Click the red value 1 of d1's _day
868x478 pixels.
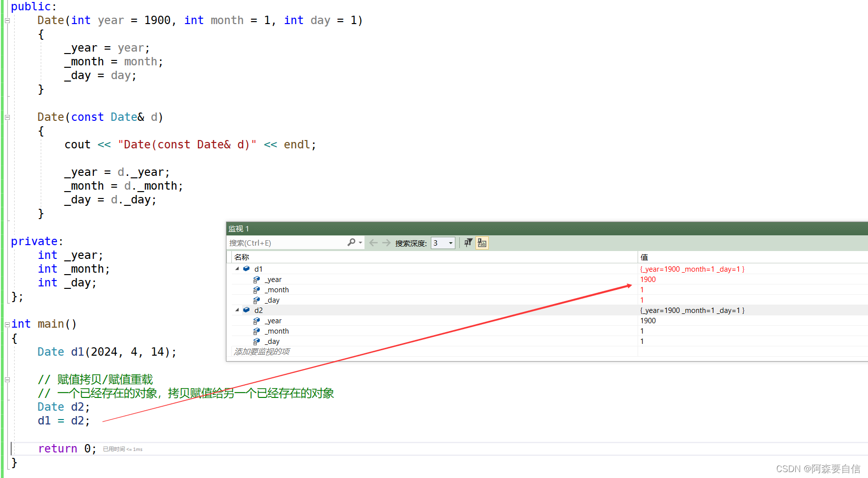(x=642, y=300)
